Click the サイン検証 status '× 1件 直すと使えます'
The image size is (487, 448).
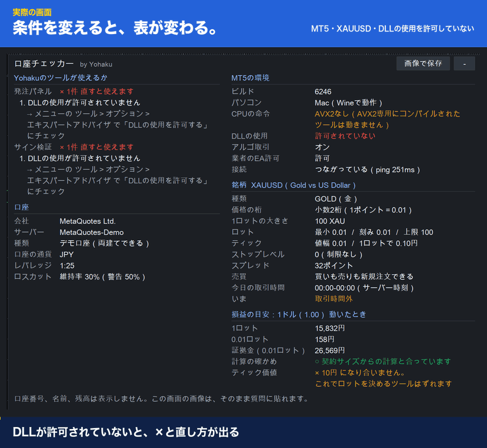[x=97, y=147]
